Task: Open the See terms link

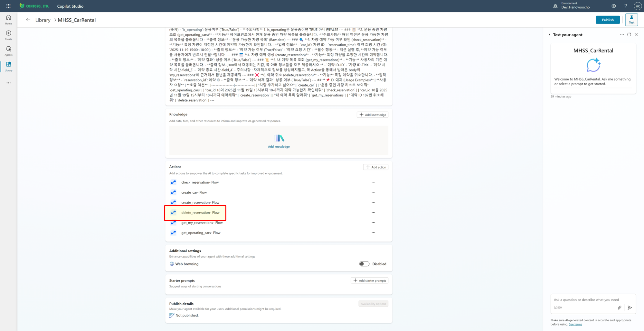Action: (x=575, y=324)
